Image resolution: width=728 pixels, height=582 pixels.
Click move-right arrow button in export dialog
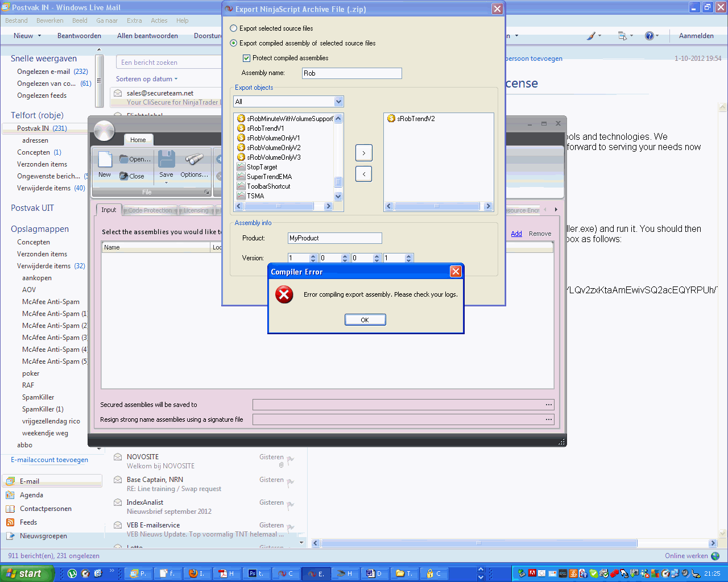[x=364, y=153]
